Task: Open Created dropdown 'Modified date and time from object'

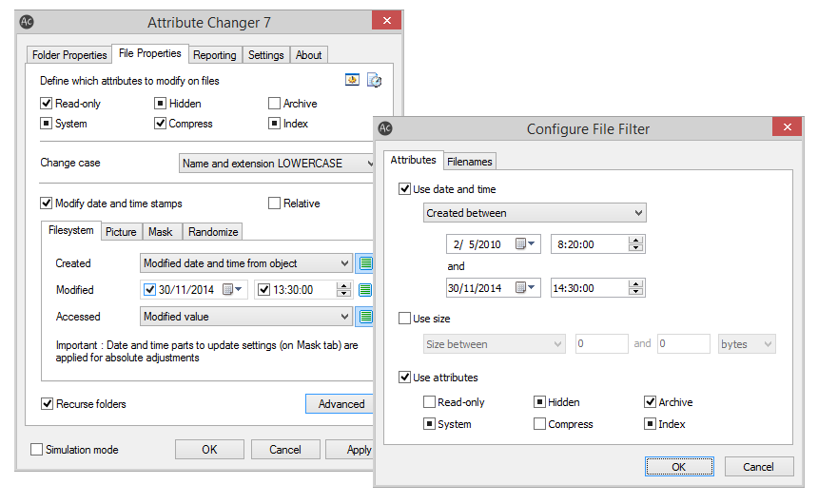Action: pos(245,263)
